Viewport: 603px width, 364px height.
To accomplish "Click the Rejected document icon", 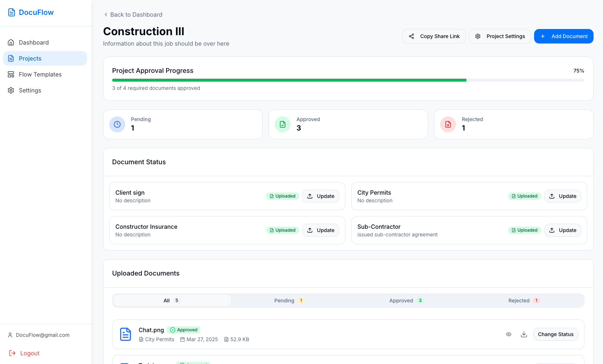I will [448, 124].
